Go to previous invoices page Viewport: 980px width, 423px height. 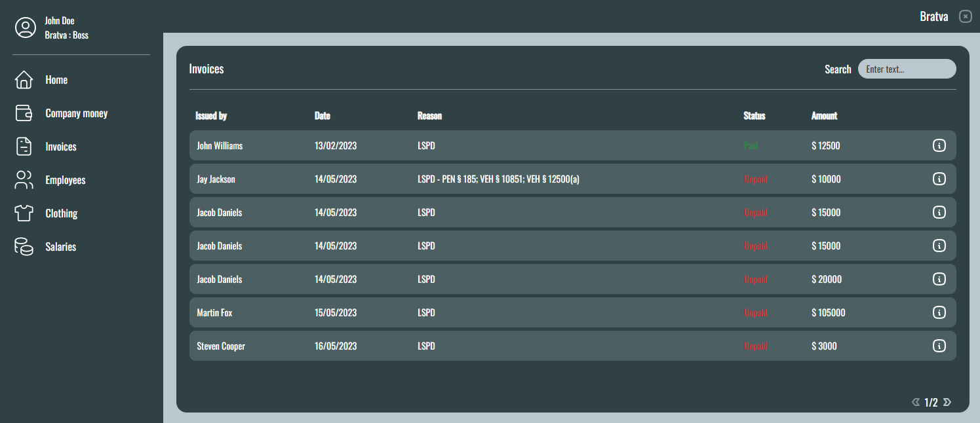(916, 402)
